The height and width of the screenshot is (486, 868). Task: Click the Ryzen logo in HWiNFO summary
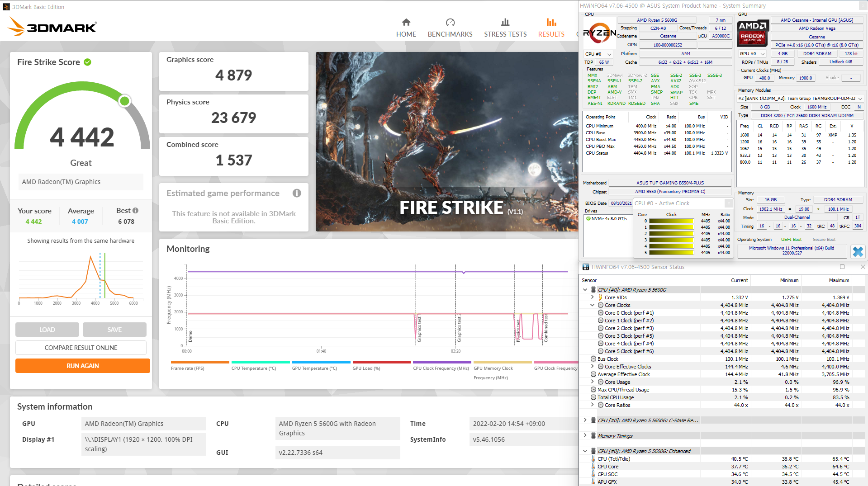pos(600,33)
